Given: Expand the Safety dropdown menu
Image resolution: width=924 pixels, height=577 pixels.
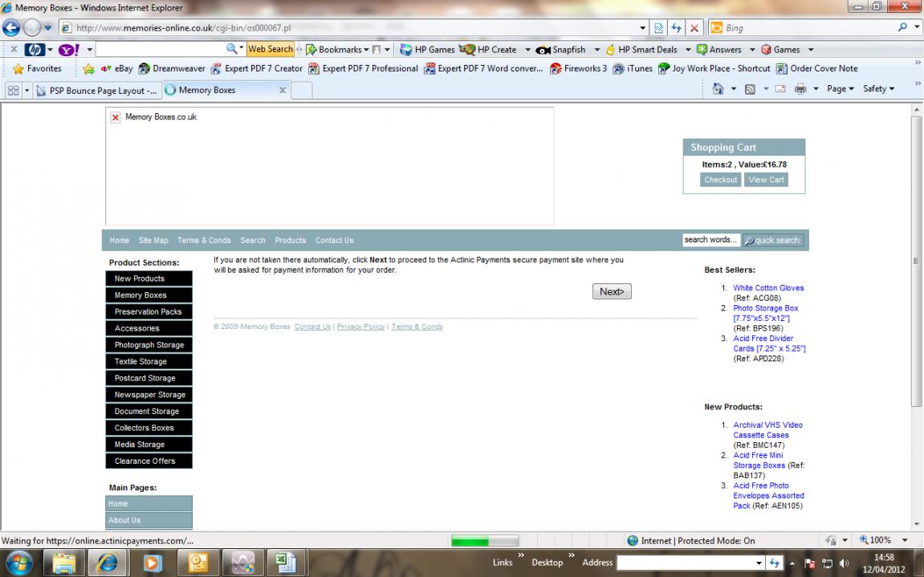Looking at the screenshot, I should click(878, 89).
